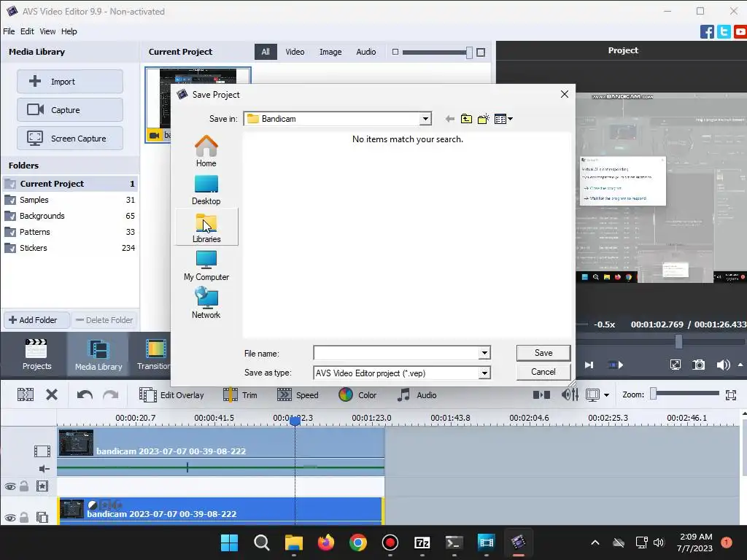Select Desktop in the Save Project sidebar
Image resolution: width=747 pixels, height=560 pixels.
click(206, 190)
